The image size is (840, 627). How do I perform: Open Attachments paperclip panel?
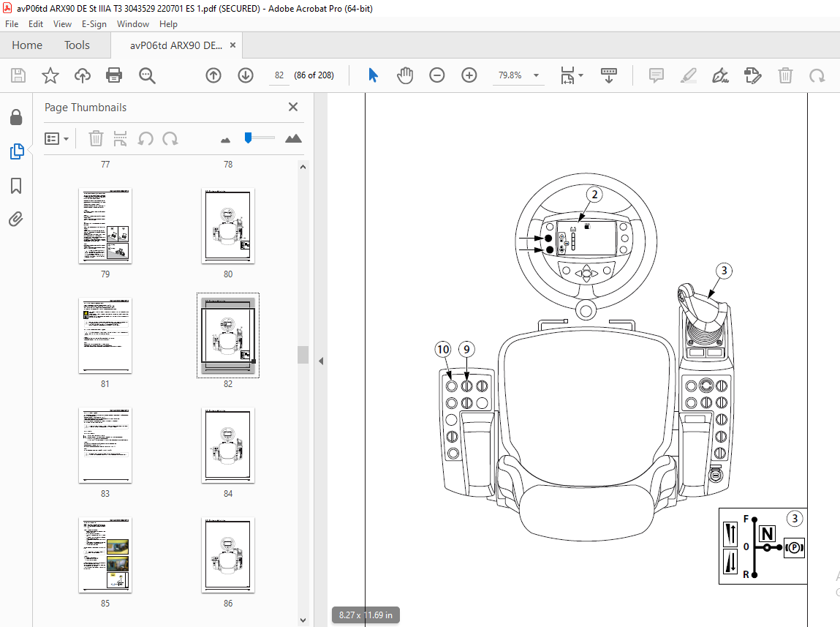[16, 219]
